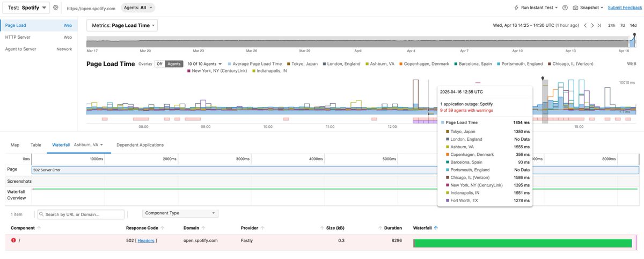Click the 502 Server Error page bar
The image size is (644, 259).
[x=335, y=170]
